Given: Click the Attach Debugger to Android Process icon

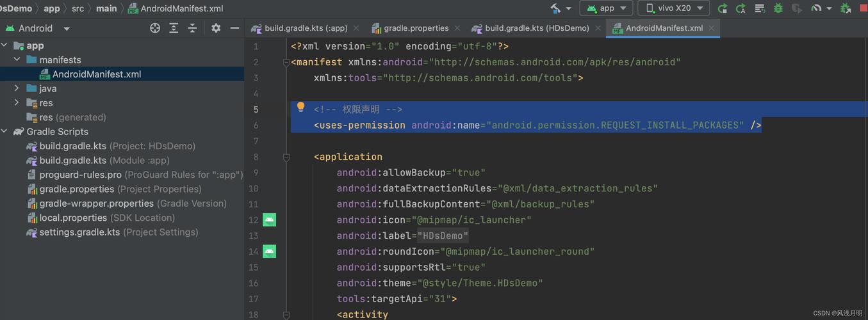Looking at the screenshot, I should 846,8.
